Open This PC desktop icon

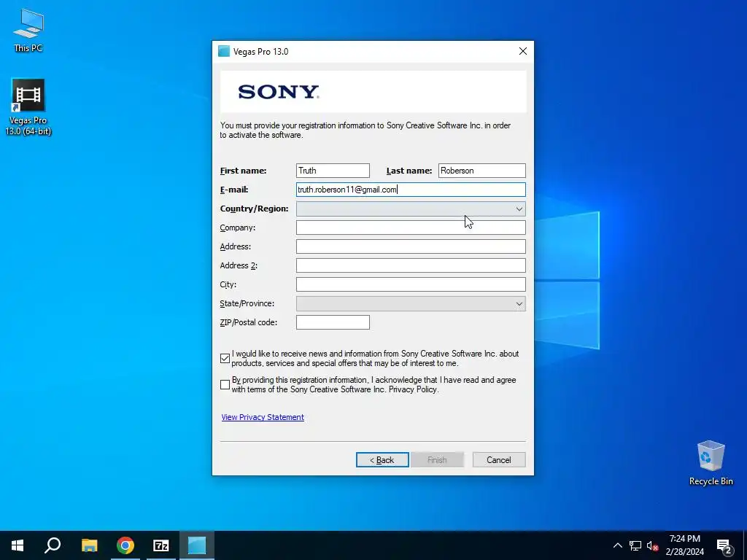coord(28,31)
